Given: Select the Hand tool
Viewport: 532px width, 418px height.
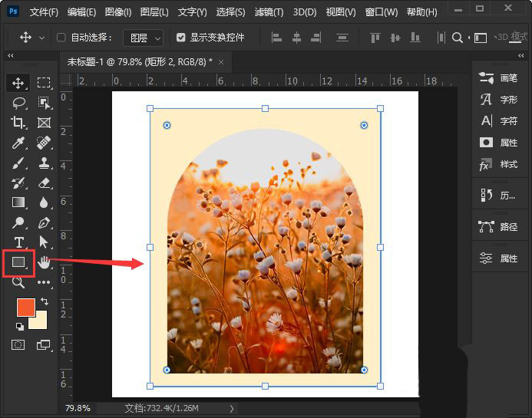Looking at the screenshot, I should (44, 262).
